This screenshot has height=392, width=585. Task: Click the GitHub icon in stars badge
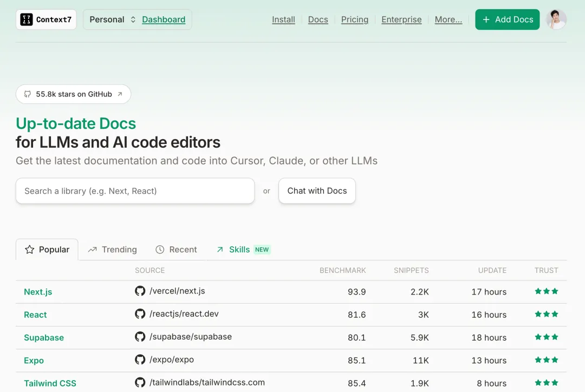point(28,94)
